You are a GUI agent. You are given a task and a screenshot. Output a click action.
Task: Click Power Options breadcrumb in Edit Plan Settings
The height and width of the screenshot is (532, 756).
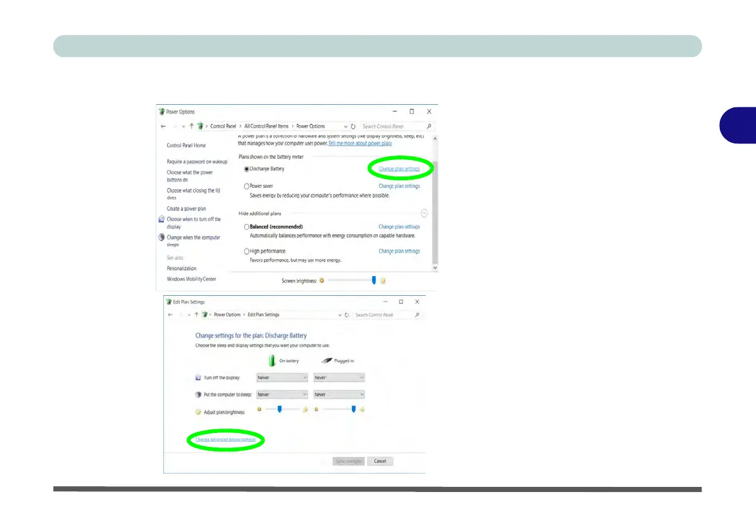pyautogui.click(x=227, y=315)
